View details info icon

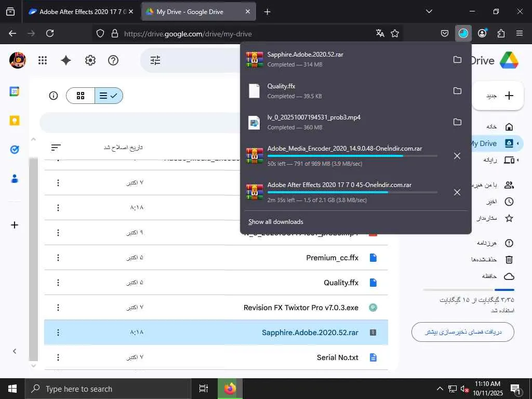point(54,96)
